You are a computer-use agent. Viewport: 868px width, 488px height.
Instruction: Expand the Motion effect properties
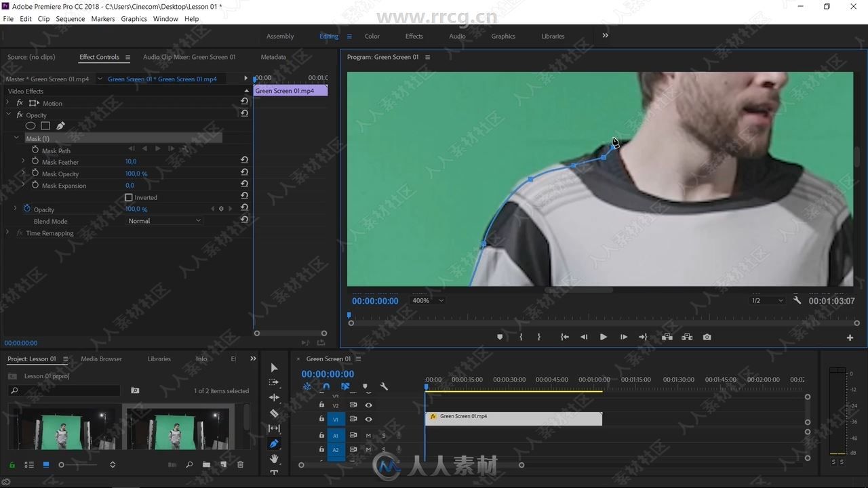pyautogui.click(x=8, y=103)
